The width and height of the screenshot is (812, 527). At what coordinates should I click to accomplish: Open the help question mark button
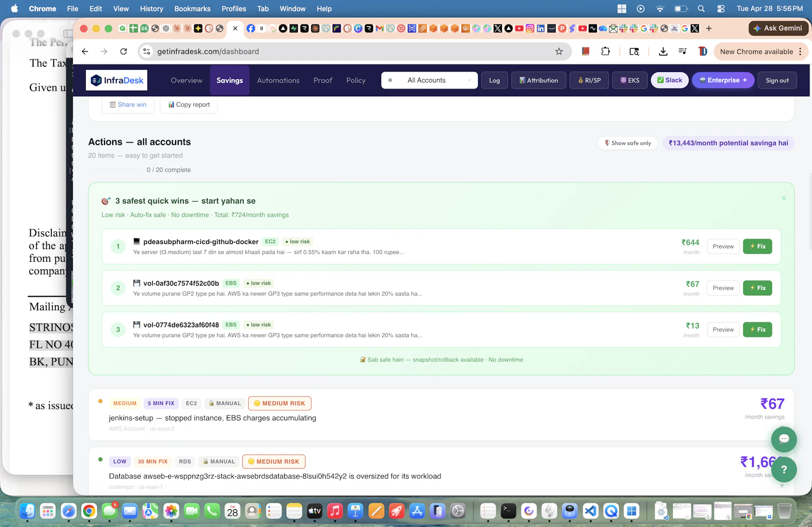pos(784,470)
